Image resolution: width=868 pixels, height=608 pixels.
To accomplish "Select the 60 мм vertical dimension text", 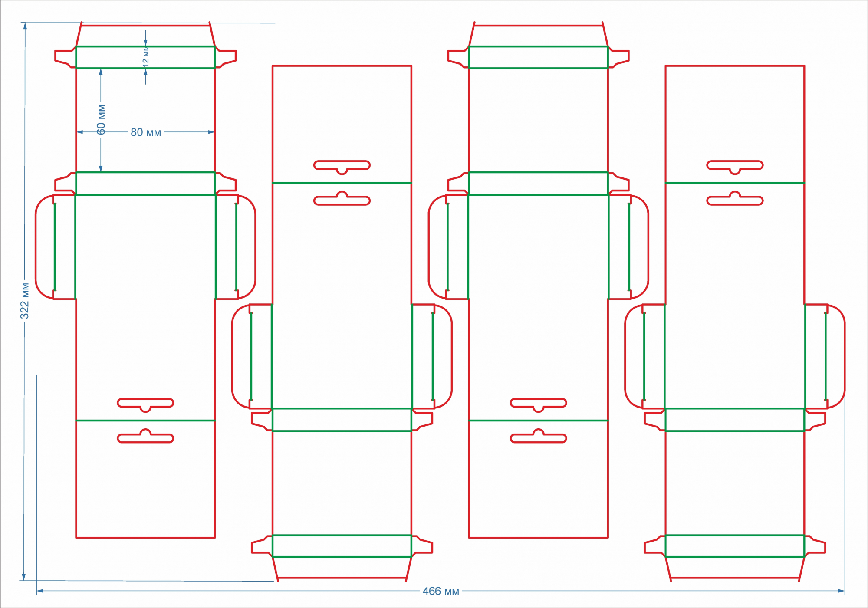I will pos(101,119).
